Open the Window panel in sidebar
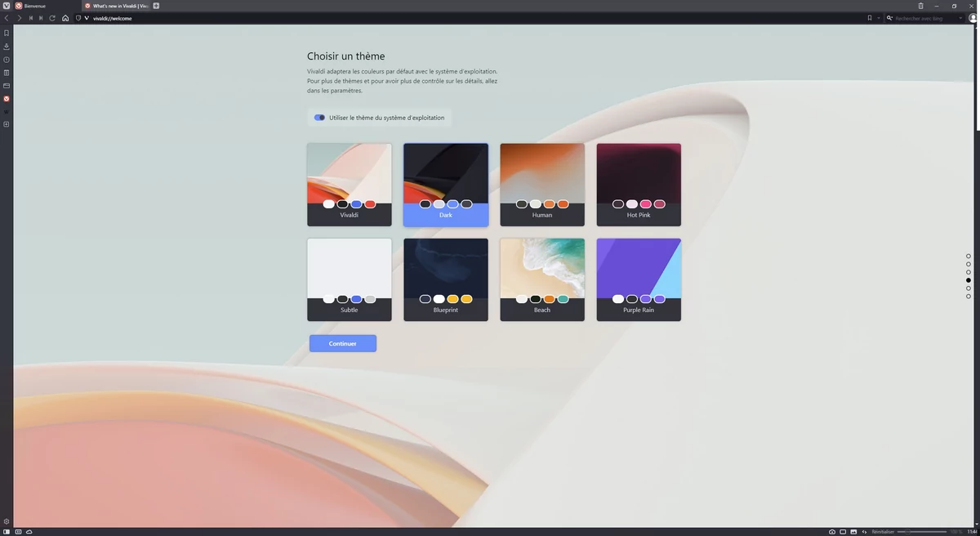 (x=7, y=86)
